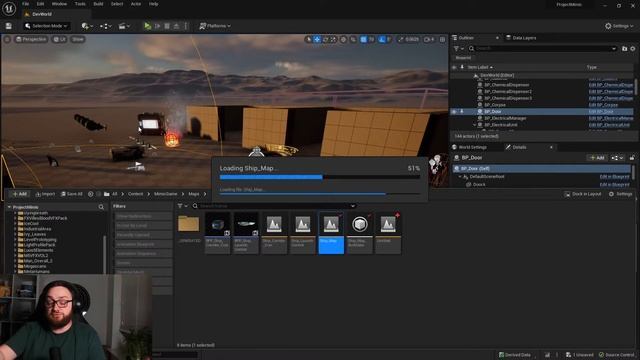Open the Window menu
640x360 pixels.
click(x=59, y=4)
